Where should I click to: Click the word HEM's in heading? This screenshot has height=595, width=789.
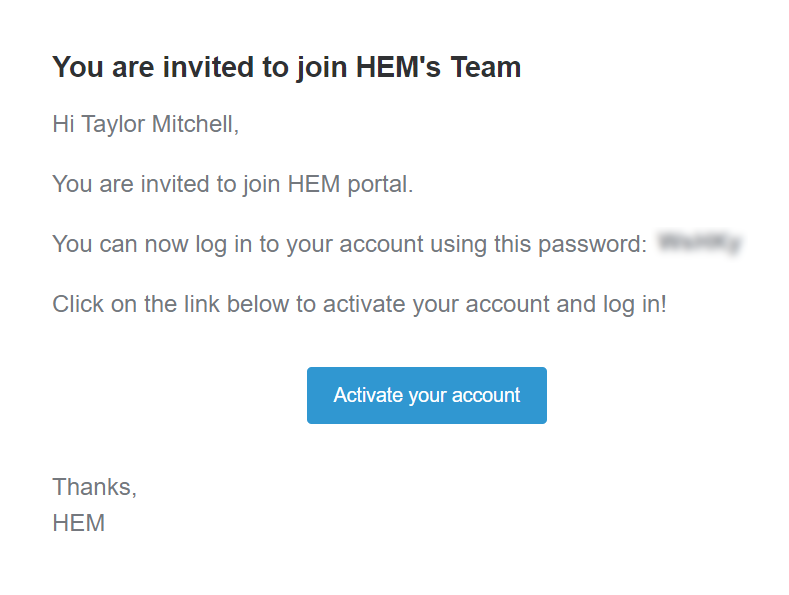click(x=398, y=67)
